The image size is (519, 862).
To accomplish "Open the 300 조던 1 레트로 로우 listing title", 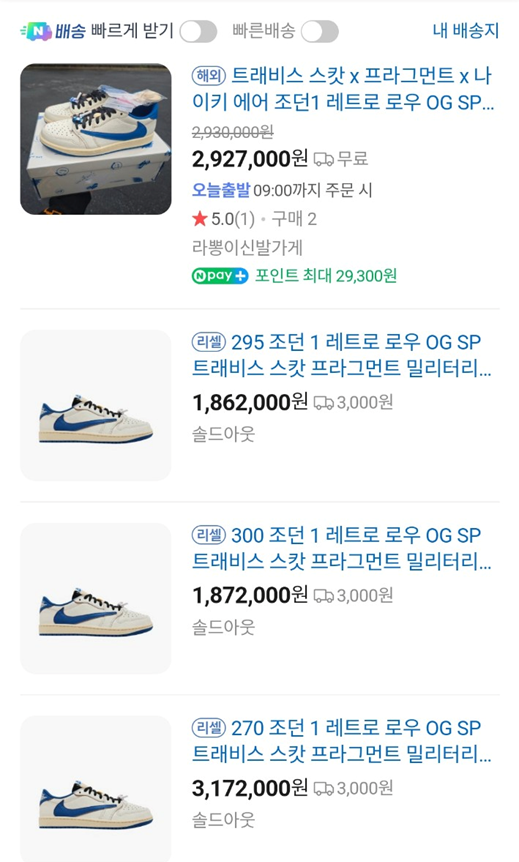I will pyautogui.click(x=341, y=548).
